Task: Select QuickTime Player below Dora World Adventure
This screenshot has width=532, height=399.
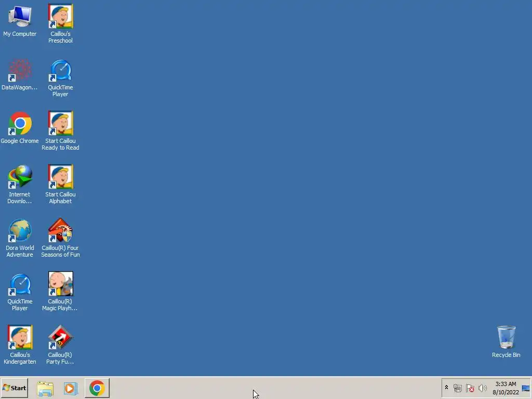Action: 20,292
